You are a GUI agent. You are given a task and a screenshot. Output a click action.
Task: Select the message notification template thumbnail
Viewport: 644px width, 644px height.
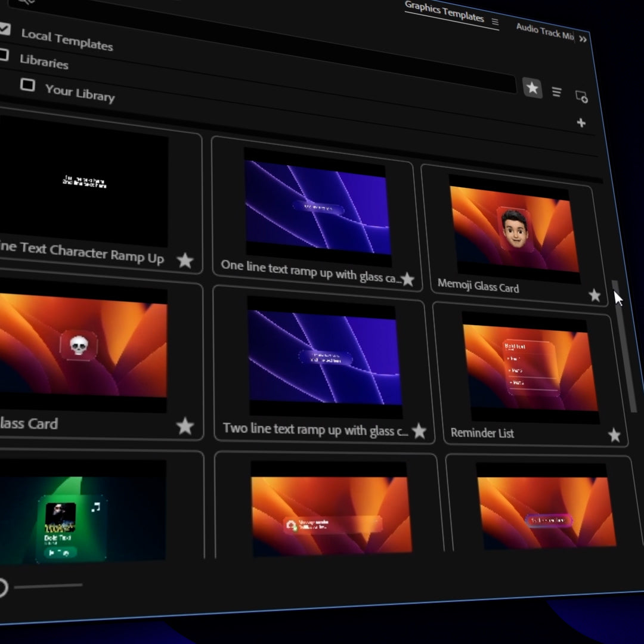331,509
